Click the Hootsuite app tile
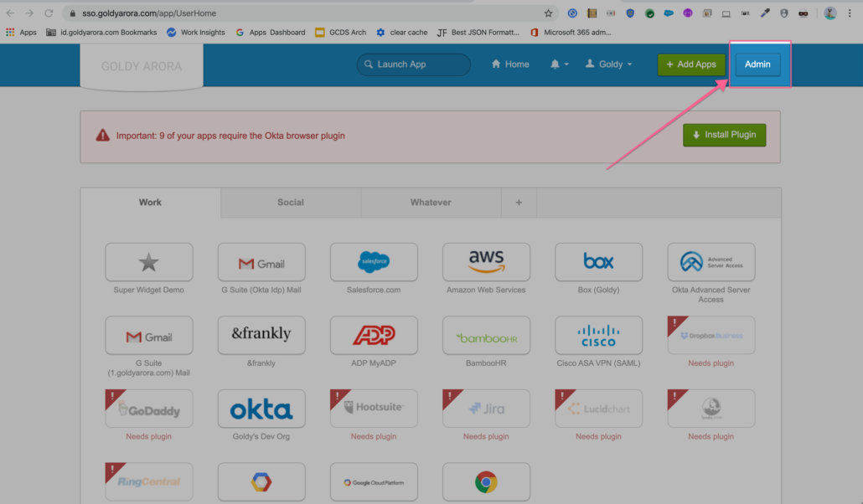 (x=374, y=409)
